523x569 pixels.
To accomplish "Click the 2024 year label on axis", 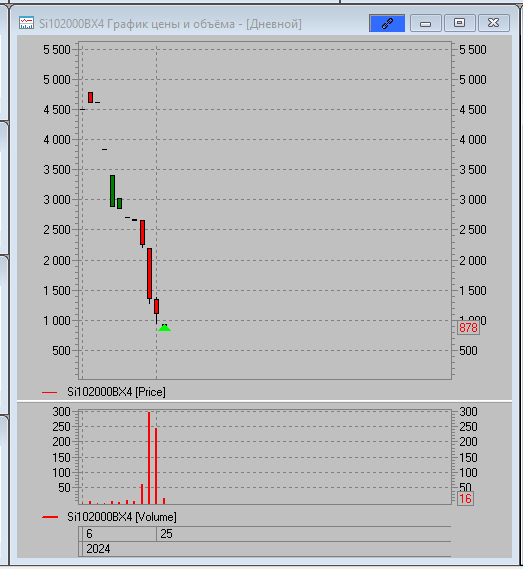I will pyautogui.click(x=98, y=549).
